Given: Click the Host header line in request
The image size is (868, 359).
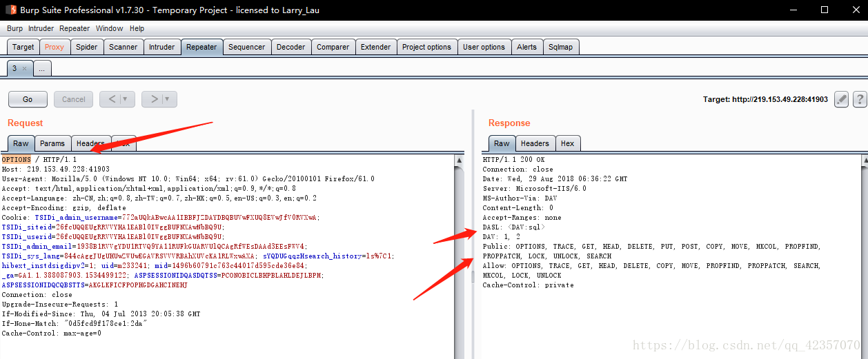Looking at the screenshot, I should [55, 169].
